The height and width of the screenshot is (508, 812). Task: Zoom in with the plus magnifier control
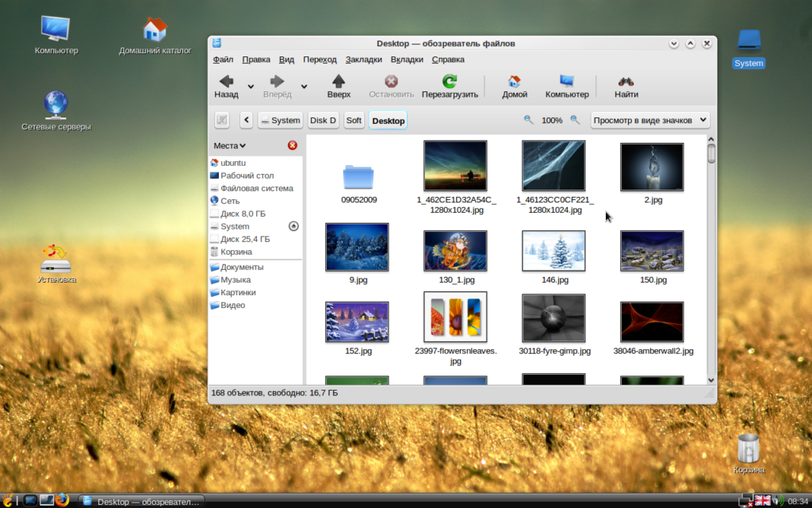573,120
